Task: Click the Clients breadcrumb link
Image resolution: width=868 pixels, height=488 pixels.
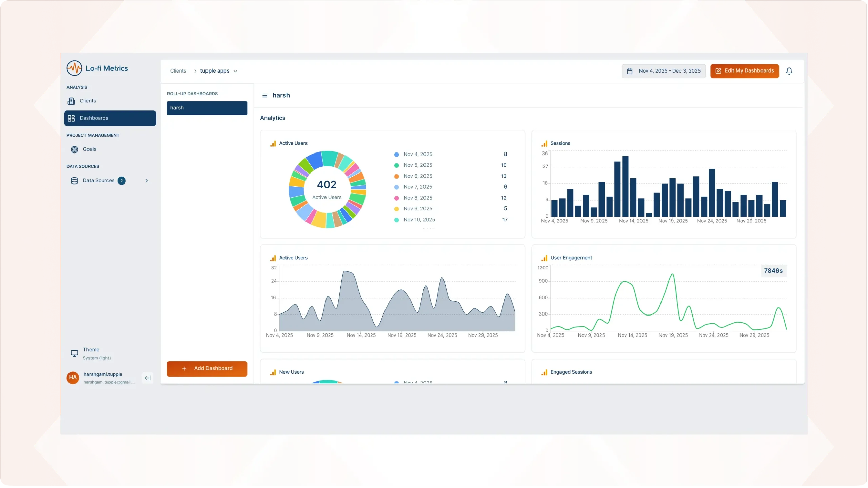Action: tap(178, 71)
